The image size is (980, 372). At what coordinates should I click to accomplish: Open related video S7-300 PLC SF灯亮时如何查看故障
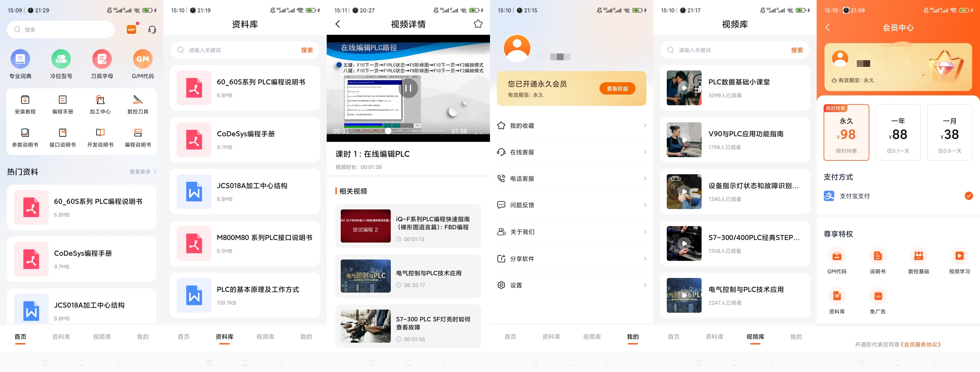(x=408, y=326)
